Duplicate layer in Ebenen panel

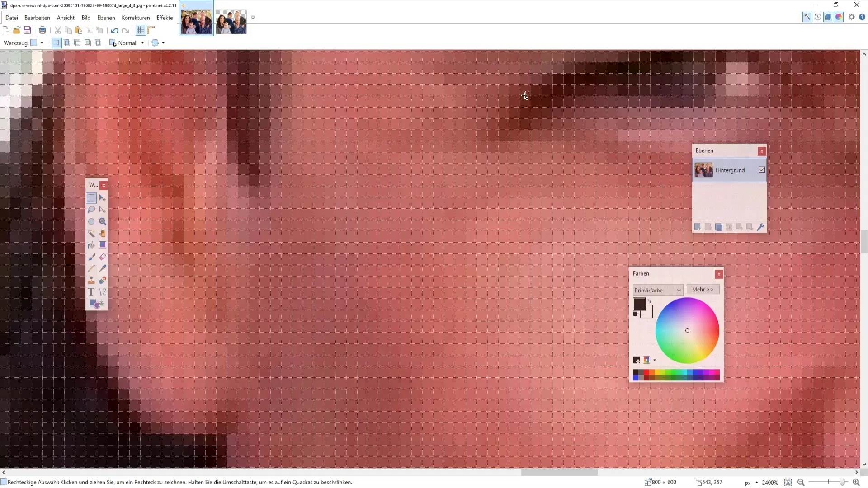pyautogui.click(x=719, y=227)
